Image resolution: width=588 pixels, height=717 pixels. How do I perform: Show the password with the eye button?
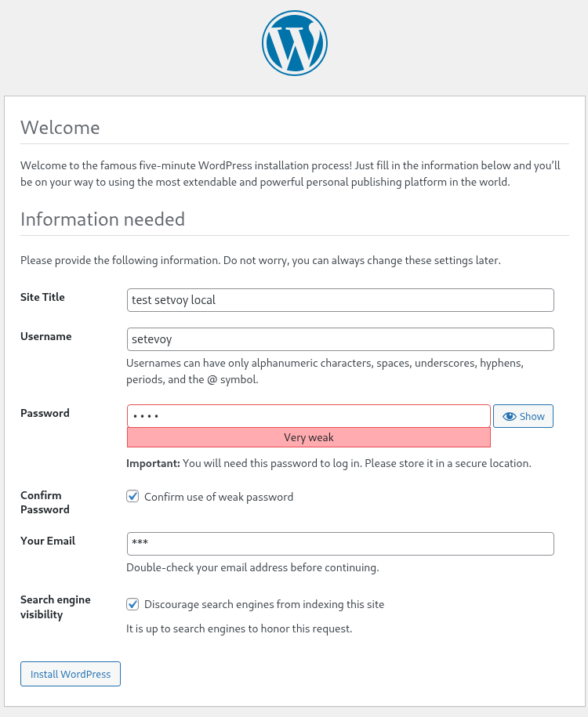[x=523, y=416]
